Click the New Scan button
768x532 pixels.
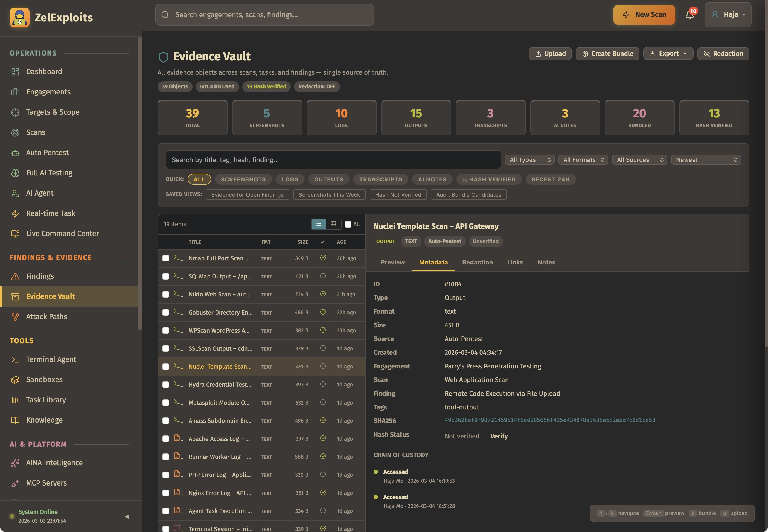[x=644, y=15]
